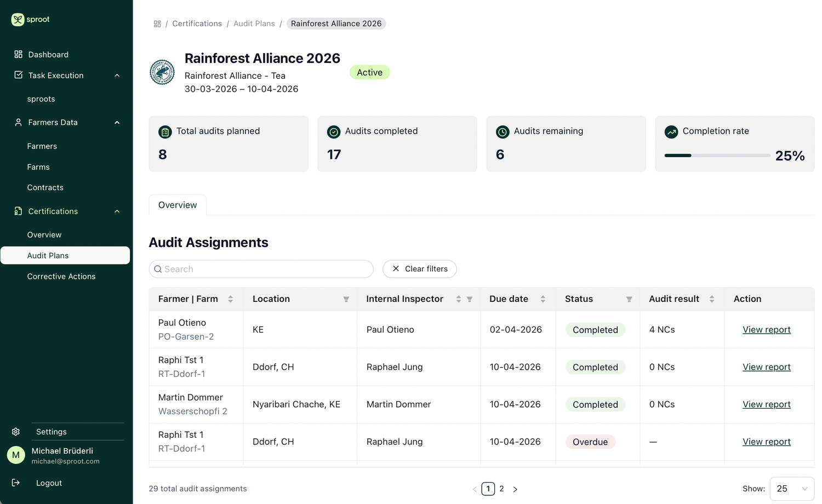Image resolution: width=822 pixels, height=504 pixels.
Task: Click the Active status badge
Action: coord(370,72)
